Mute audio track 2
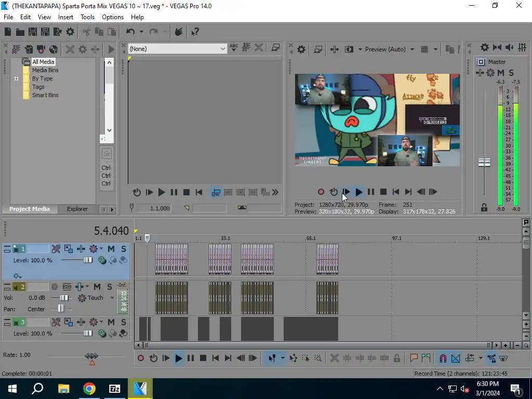Image resolution: width=532 pixels, height=399 pixels. (97, 287)
